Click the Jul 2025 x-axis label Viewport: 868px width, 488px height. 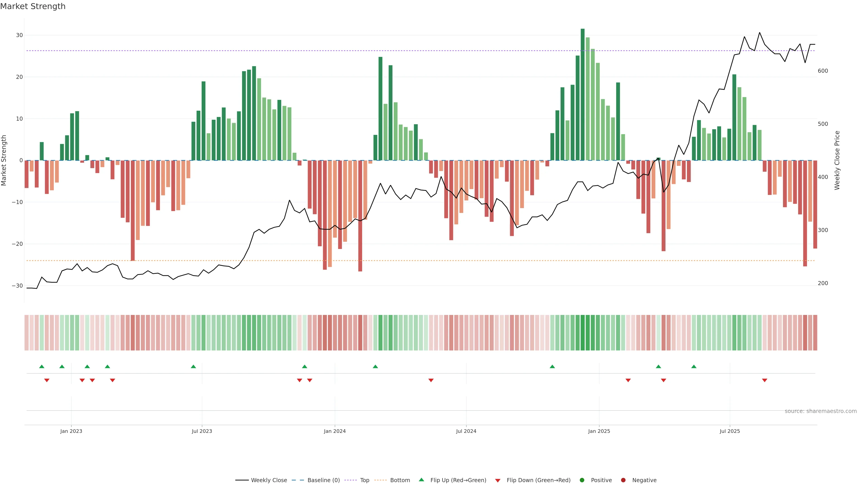[x=729, y=431]
